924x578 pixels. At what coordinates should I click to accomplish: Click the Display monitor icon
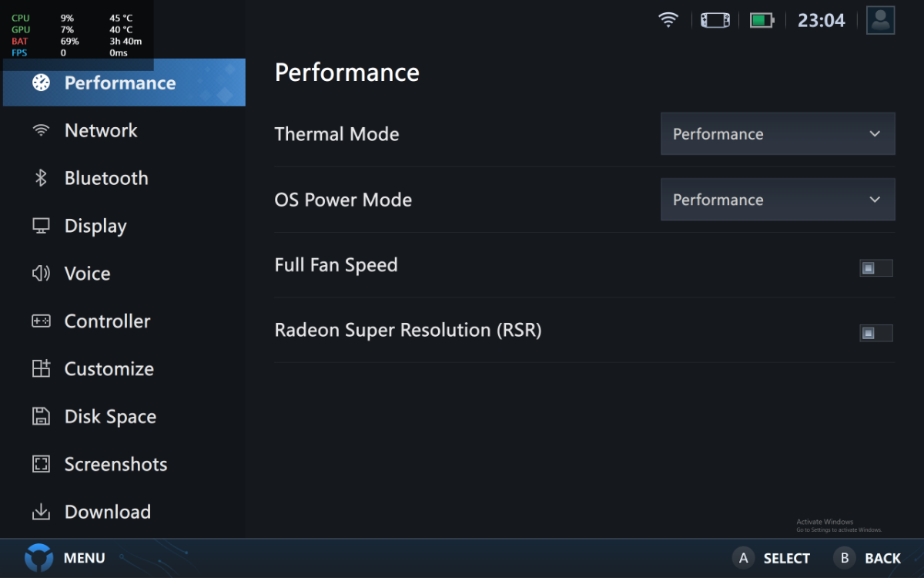pos(41,226)
